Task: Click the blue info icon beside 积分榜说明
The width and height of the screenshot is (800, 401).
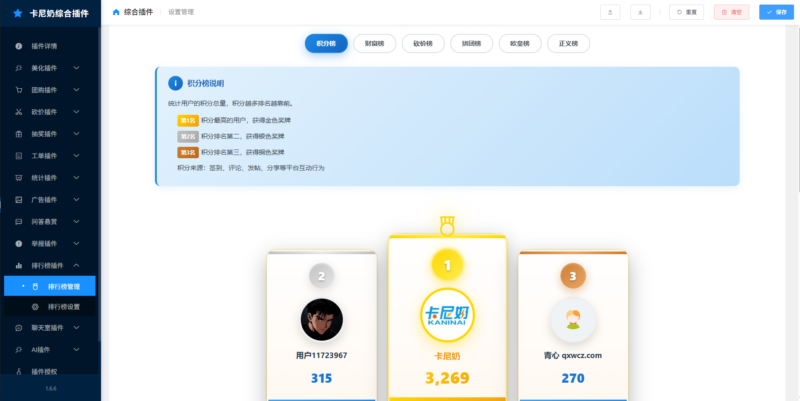Action: (x=175, y=83)
